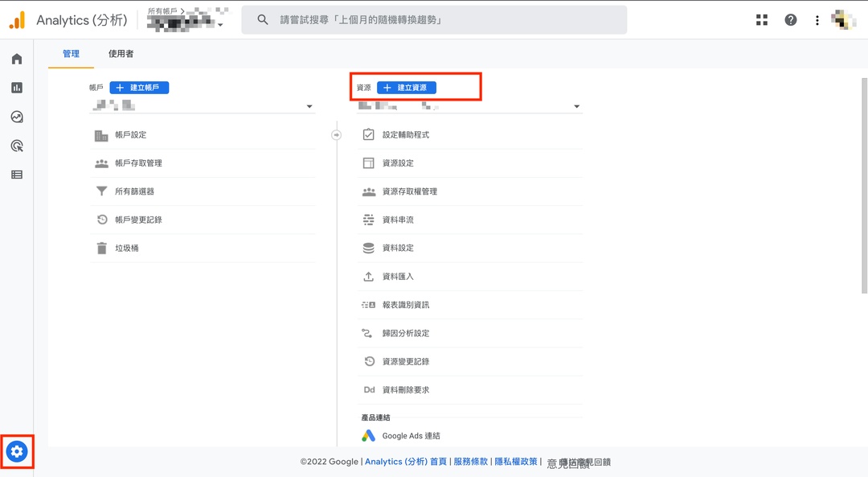Click the search magnifier icon
Screen dimensions: 868x477
tap(262, 20)
